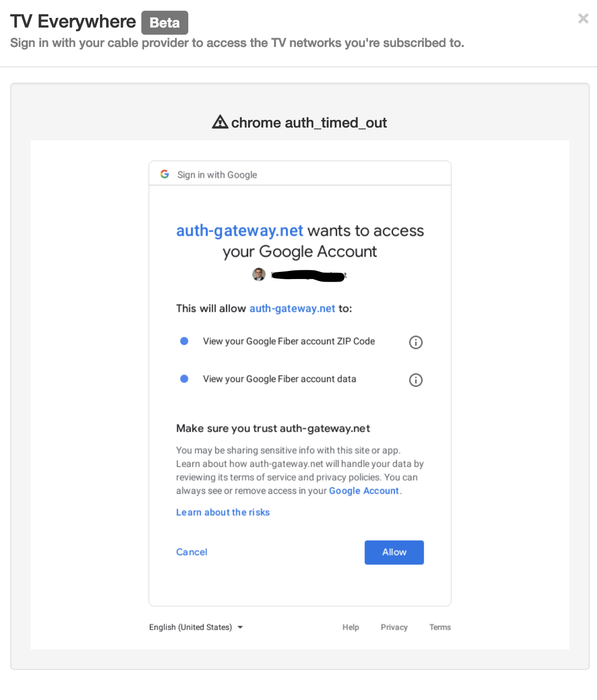Open the Help link

tap(351, 627)
